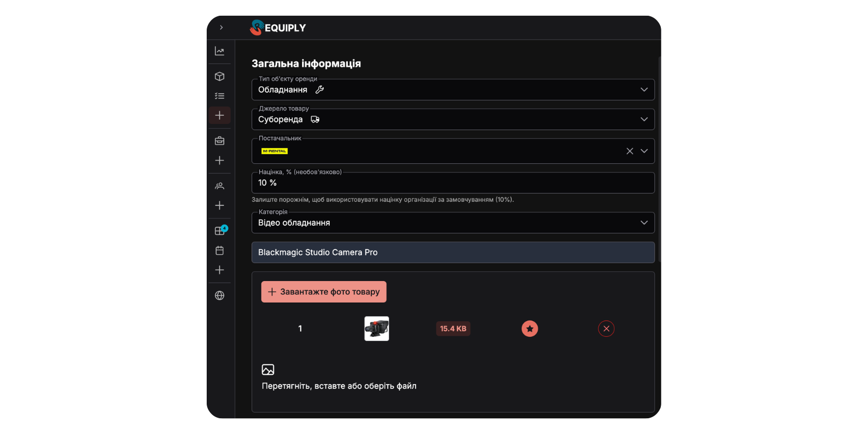
Task: Expand the Категорія dropdown
Action: pos(644,223)
